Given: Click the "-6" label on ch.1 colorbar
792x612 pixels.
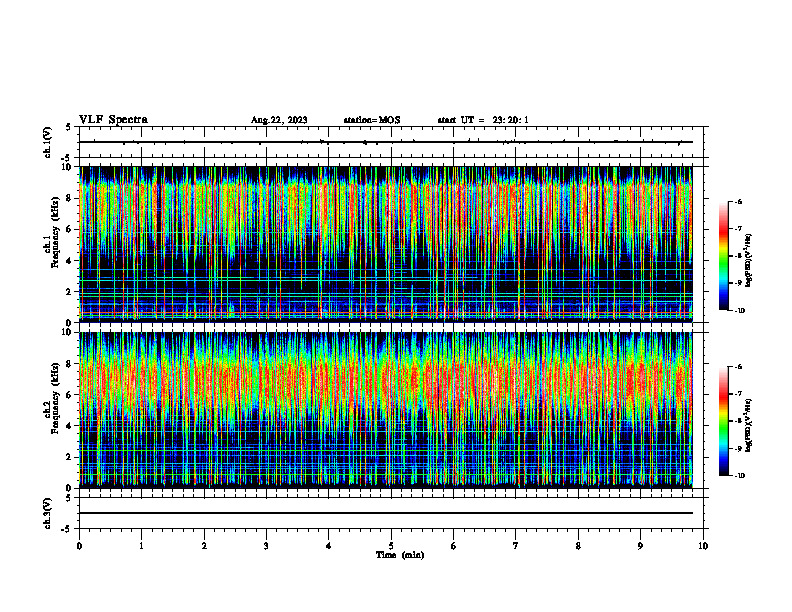Looking at the screenshot, I should point(738,201).
